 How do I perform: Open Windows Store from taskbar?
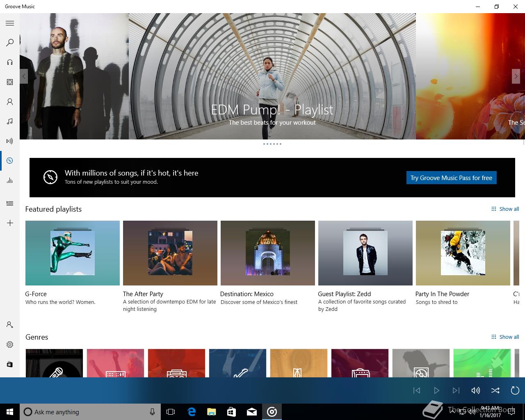(231, 412)
